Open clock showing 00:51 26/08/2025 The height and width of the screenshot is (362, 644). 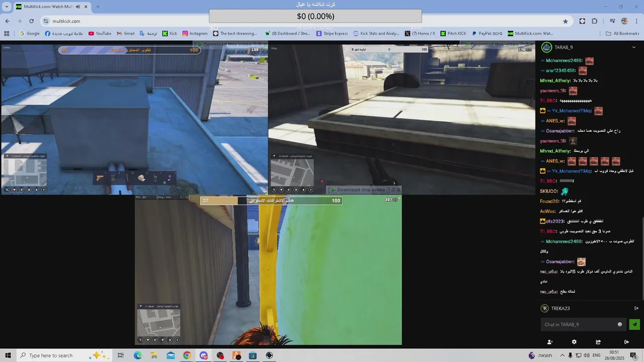click(x=614, y=355)
